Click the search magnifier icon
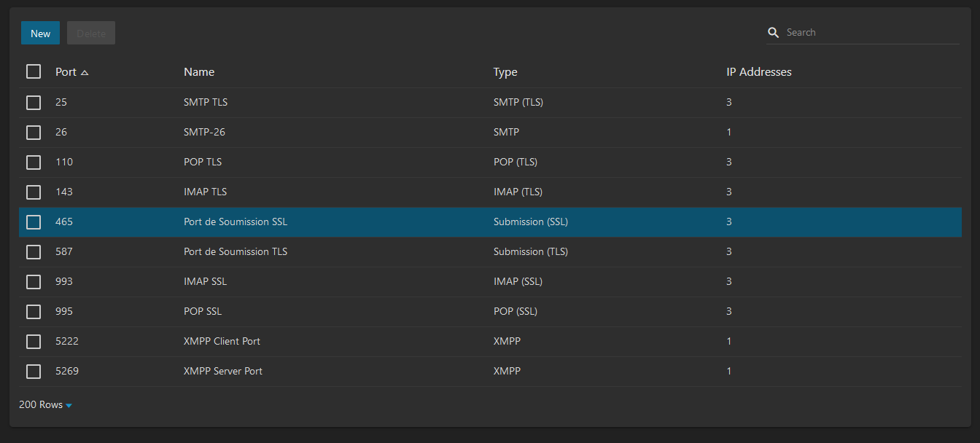The width and height of the screenshot is (980, 443). (774, 33)
